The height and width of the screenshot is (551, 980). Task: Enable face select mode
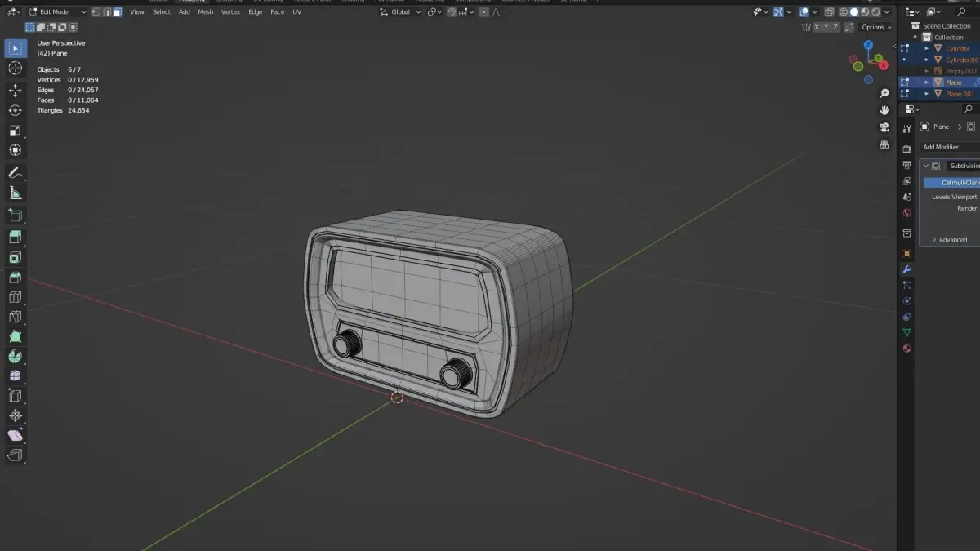point(118,11)
